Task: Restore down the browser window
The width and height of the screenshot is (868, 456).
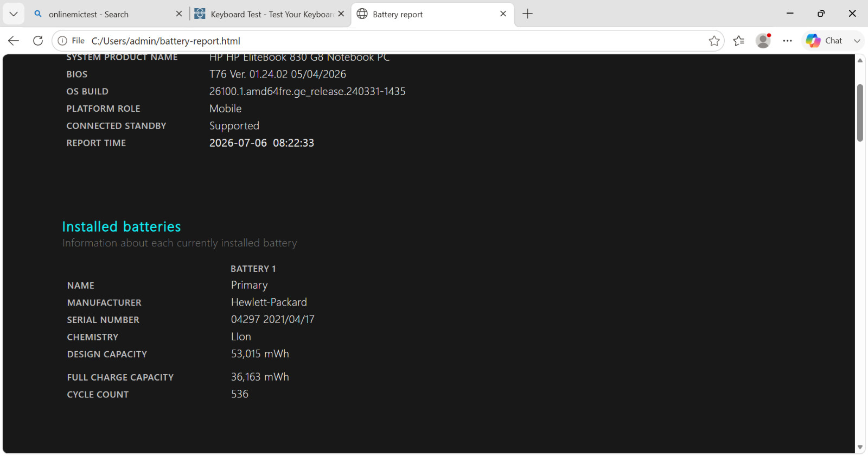Action: tap(821, 14)
